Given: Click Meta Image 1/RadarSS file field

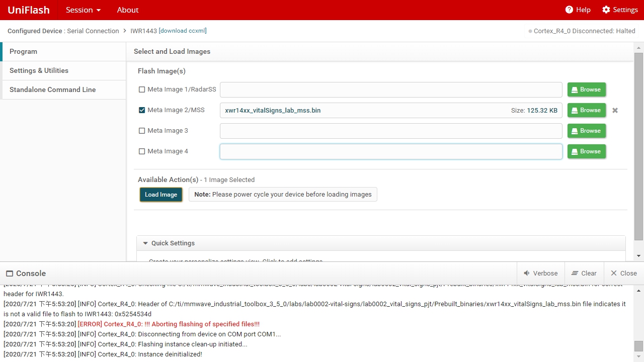Looking at the screenshot, I should pos(391,89).
